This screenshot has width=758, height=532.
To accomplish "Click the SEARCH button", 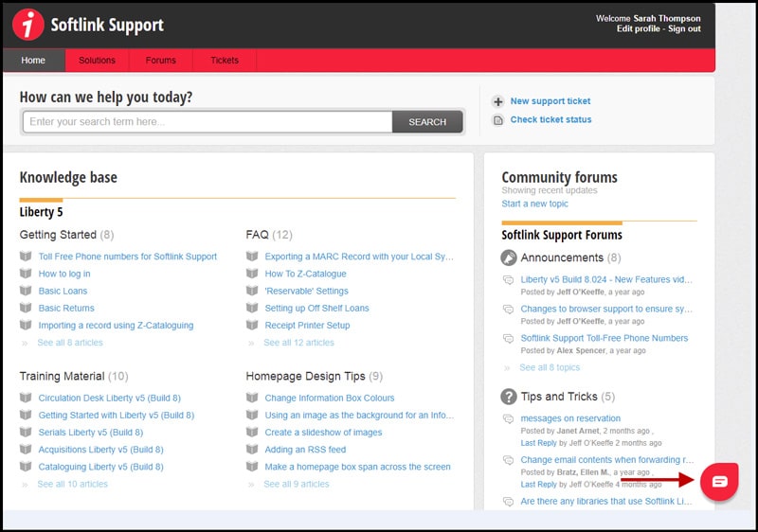I will [427, 122].
